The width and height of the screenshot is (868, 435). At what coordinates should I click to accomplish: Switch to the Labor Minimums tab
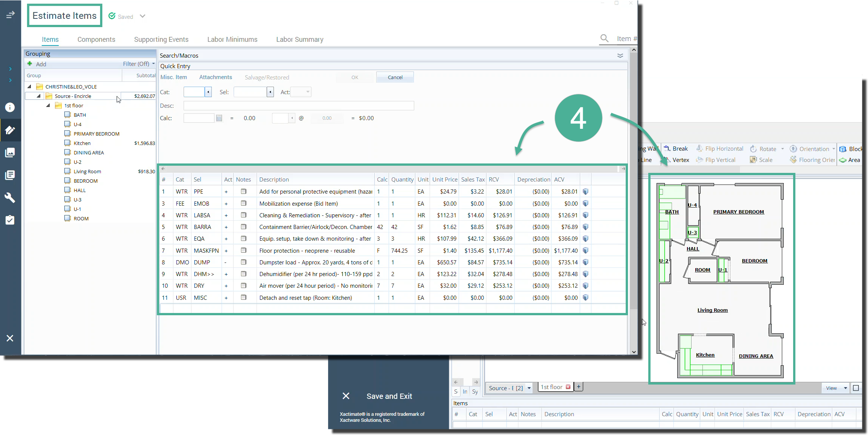click(233, 40)
